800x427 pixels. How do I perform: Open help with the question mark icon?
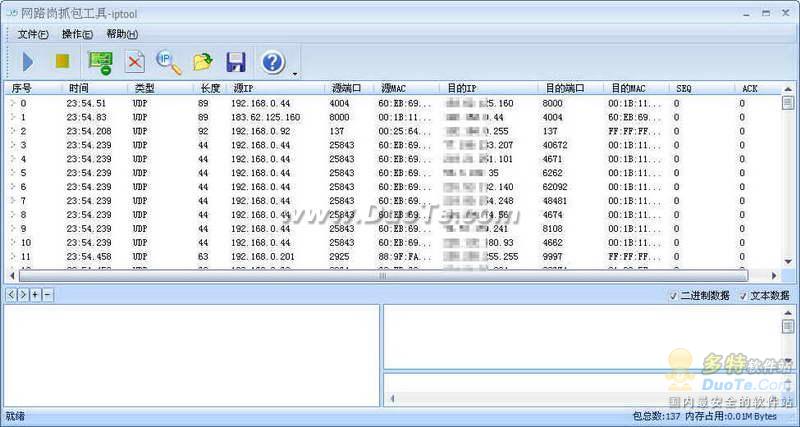tap(273, 62)
